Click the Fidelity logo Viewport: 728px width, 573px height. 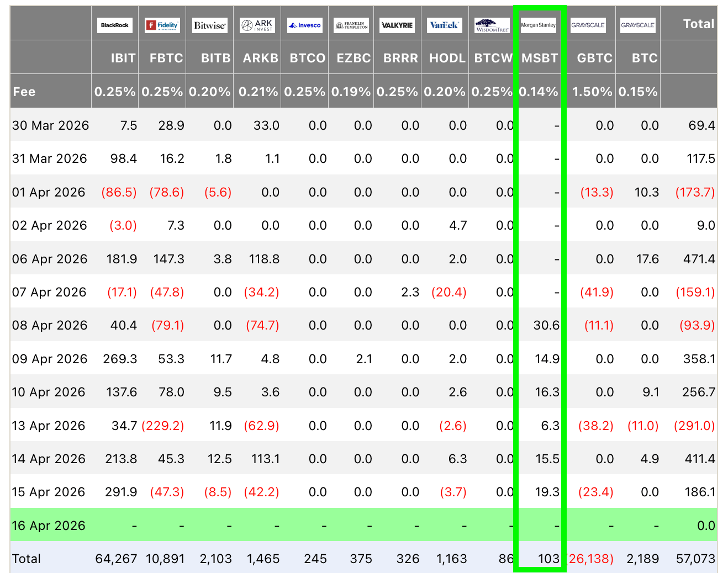click(162, 25)
